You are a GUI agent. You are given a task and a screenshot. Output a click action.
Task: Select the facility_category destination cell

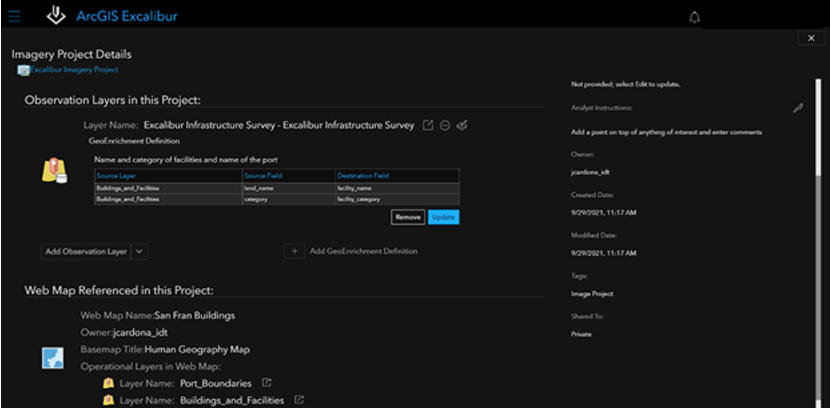[397, 200]
